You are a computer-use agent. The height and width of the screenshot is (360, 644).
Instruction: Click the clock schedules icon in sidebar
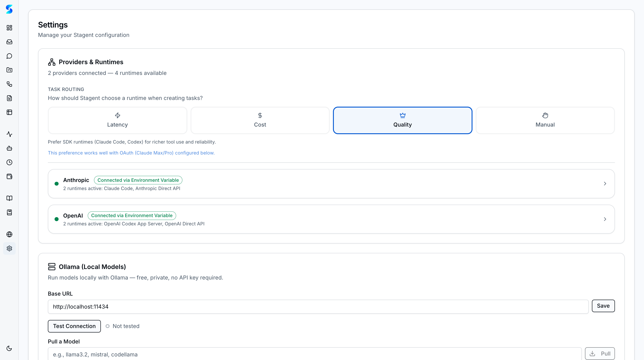(x=9, y=163)
